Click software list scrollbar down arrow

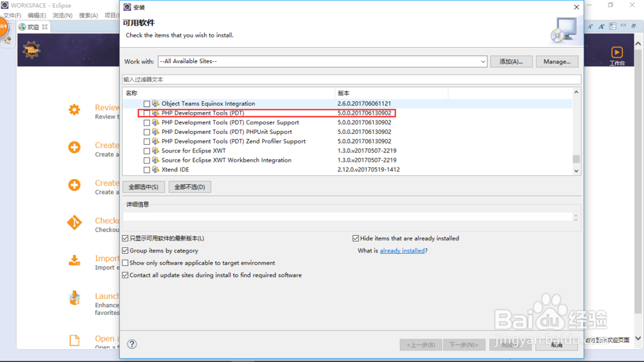tap(576, 171)
